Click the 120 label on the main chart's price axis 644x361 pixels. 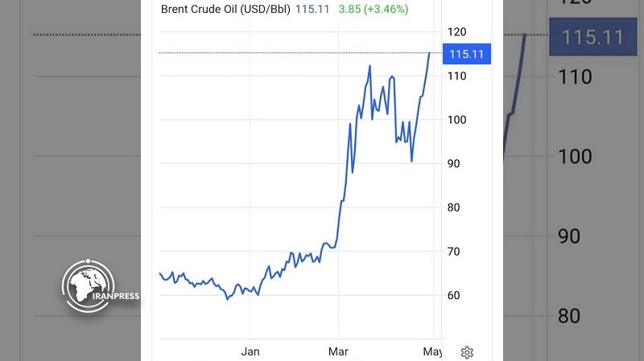[x=456, y=32]
